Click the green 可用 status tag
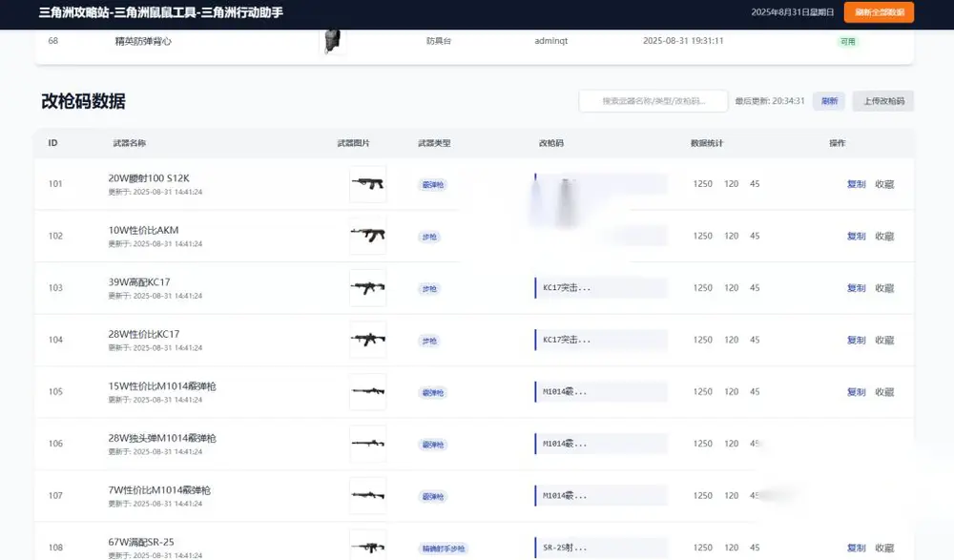 (x=847, y=41)
